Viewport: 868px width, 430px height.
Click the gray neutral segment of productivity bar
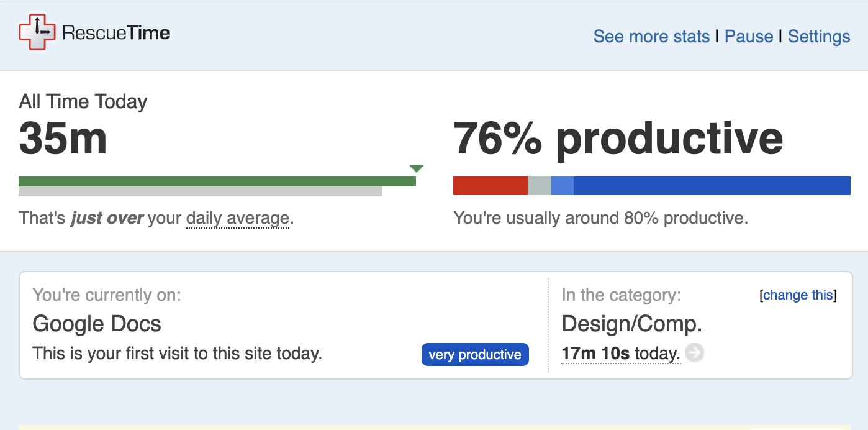(x=540, y=186)
